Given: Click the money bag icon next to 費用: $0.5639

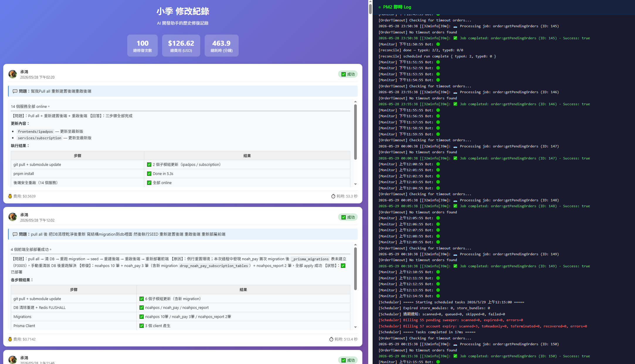Looking at the screenshot, I should [10, 196].
